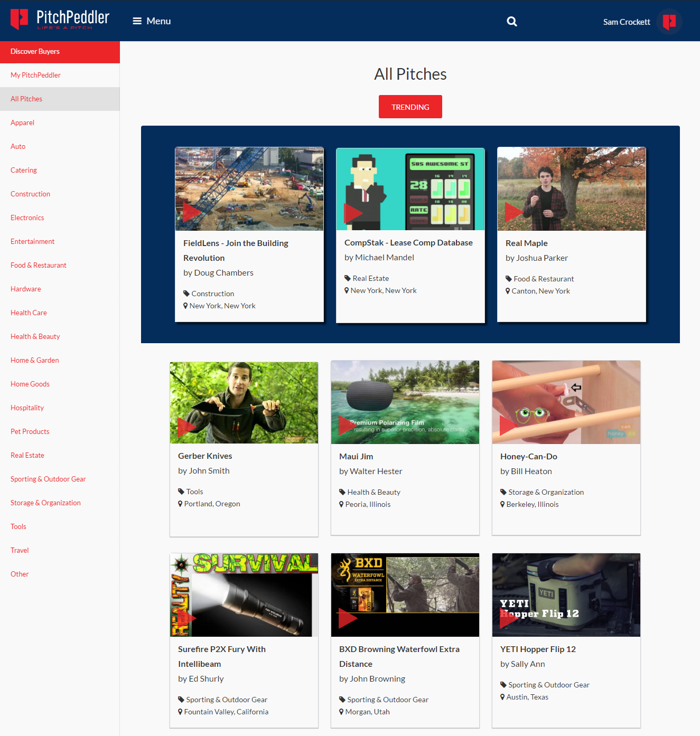This screenshot has height=736, width=700.
Task: Select Health Care category
Action: tap(60, 313)
